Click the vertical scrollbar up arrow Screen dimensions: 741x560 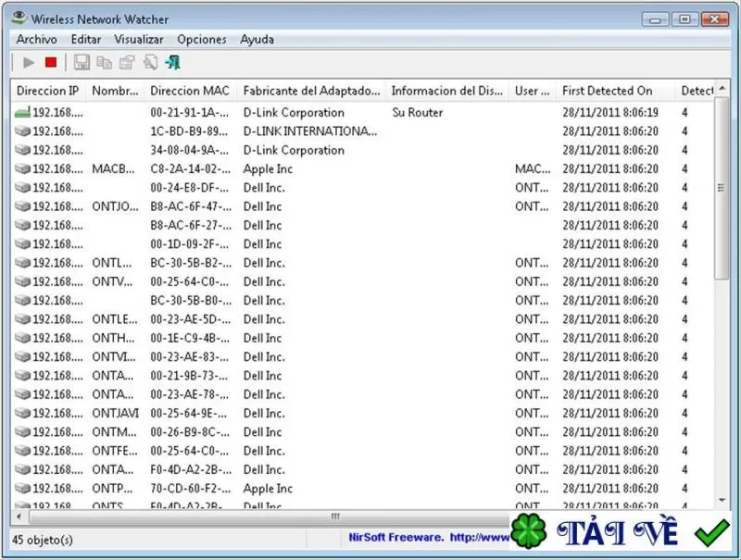(722, 88)
